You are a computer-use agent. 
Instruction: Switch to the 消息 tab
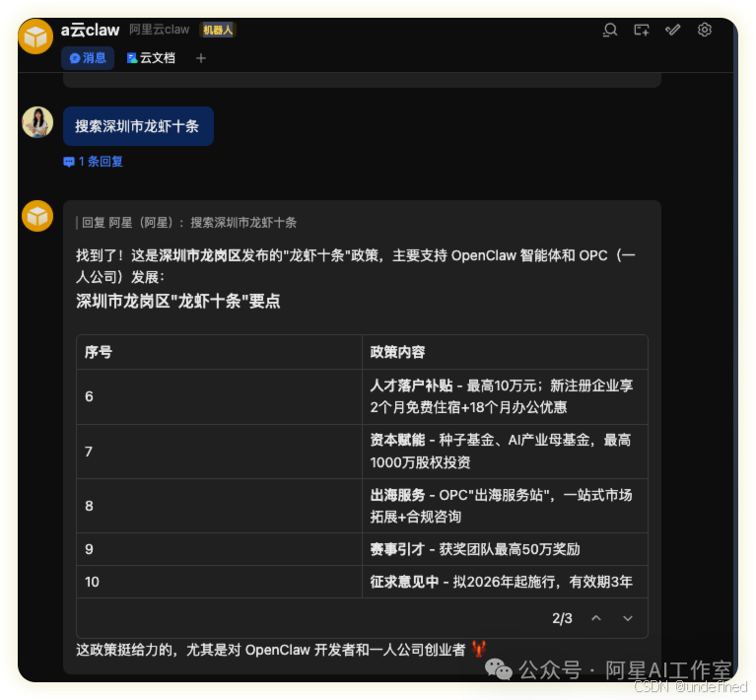(88, 58)
